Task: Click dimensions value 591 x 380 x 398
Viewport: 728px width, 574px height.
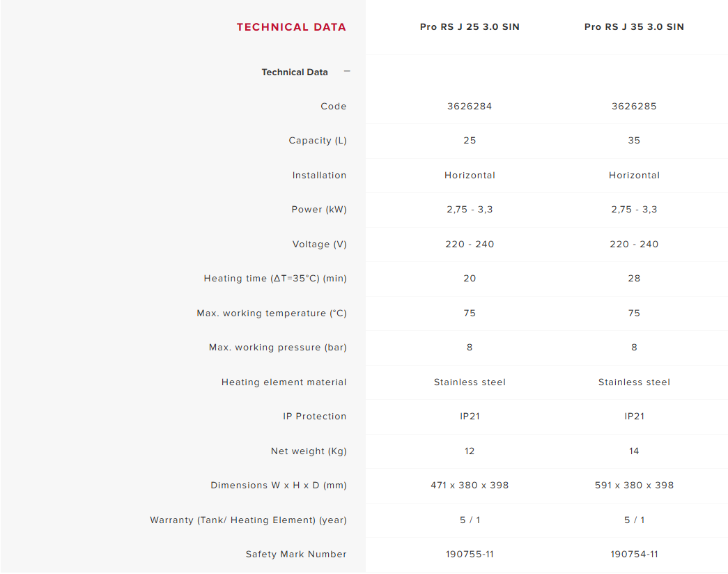Action: point(634,486)
